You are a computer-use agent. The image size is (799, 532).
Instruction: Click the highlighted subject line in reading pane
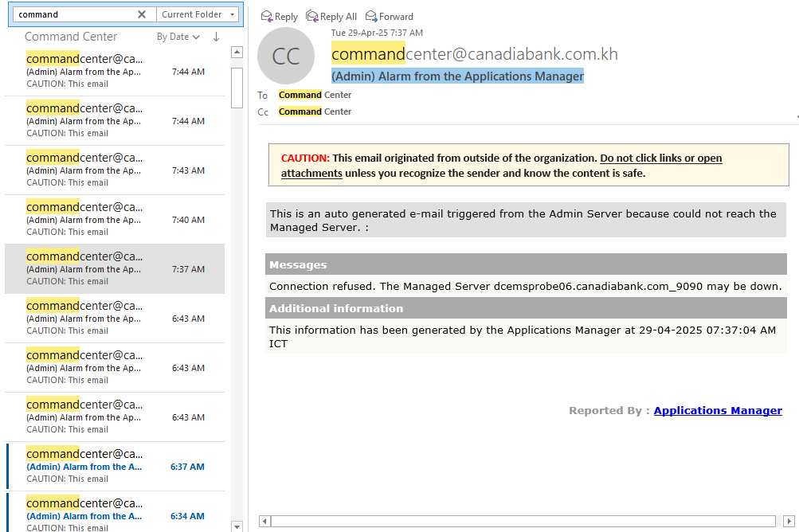click(x=457, y=76)
